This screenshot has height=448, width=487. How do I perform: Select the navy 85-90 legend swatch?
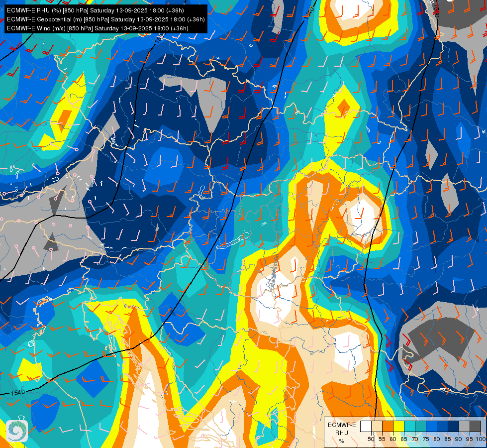tap(454, 426)
